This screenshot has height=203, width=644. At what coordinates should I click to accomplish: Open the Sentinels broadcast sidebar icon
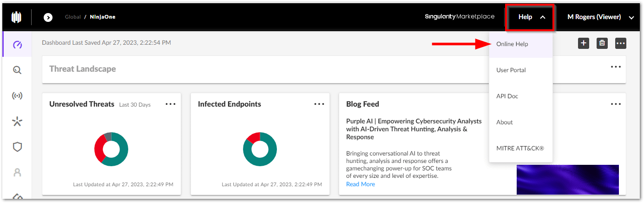[17, 96]
